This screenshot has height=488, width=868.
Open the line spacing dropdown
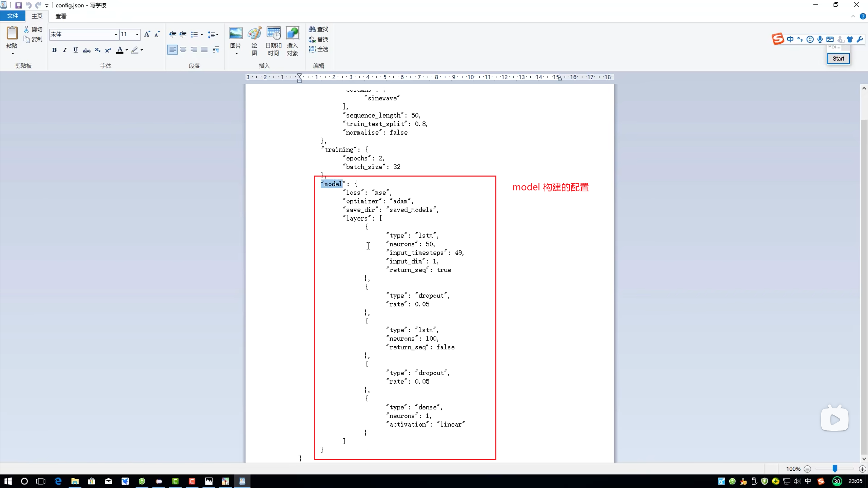pos(213,34)
